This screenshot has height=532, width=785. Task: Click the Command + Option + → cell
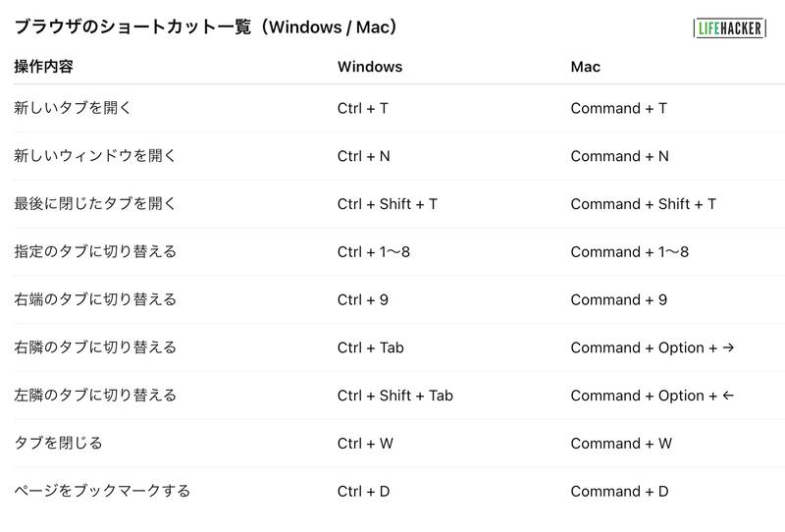(x=653, y=347)
